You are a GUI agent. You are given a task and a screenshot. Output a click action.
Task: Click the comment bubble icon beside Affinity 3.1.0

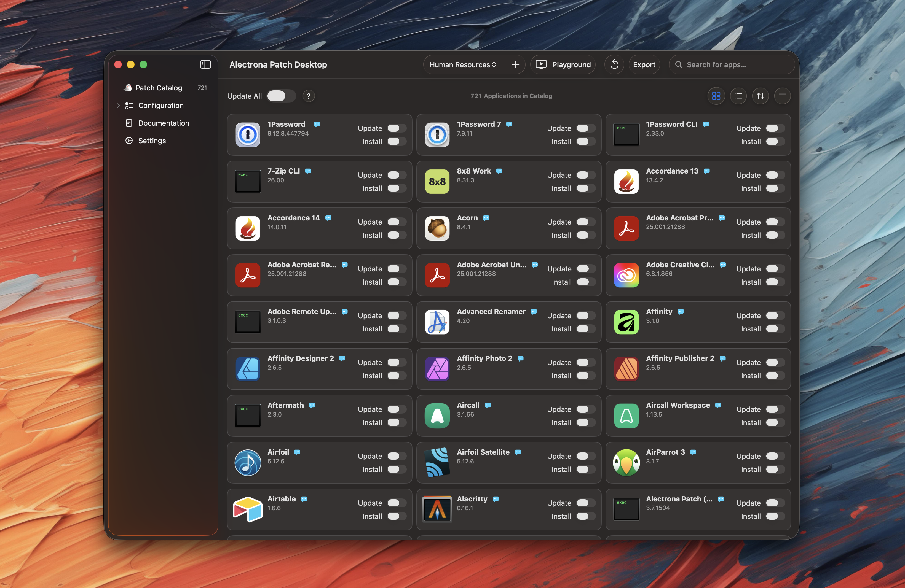pos(681,312)
